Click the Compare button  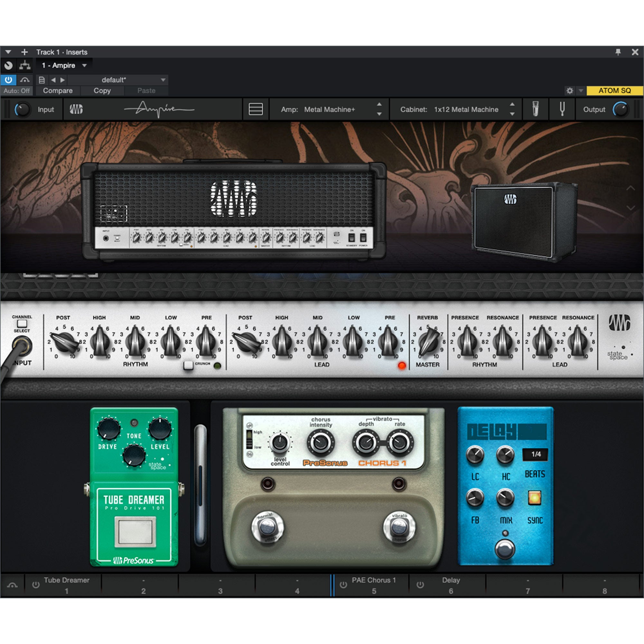(57, 91)
